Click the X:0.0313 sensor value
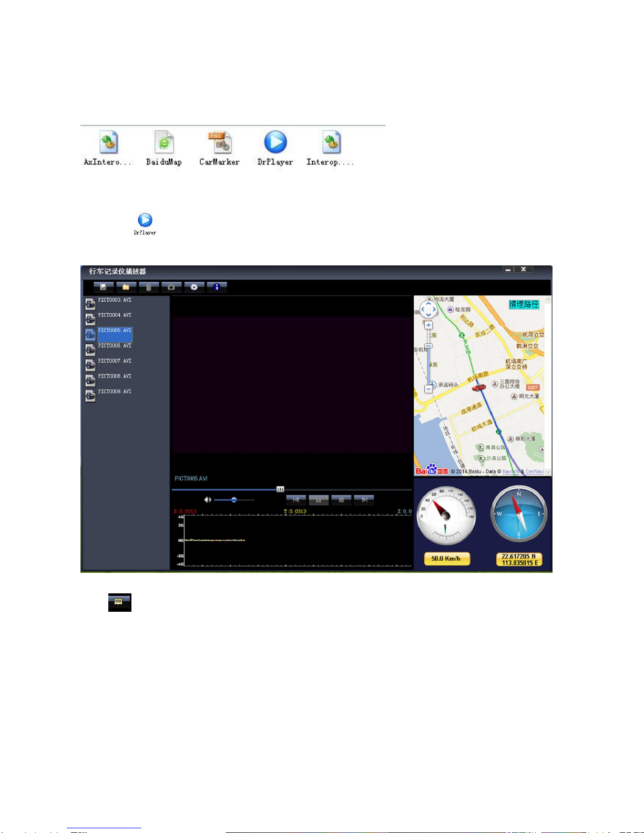 [x=185, y=511]
